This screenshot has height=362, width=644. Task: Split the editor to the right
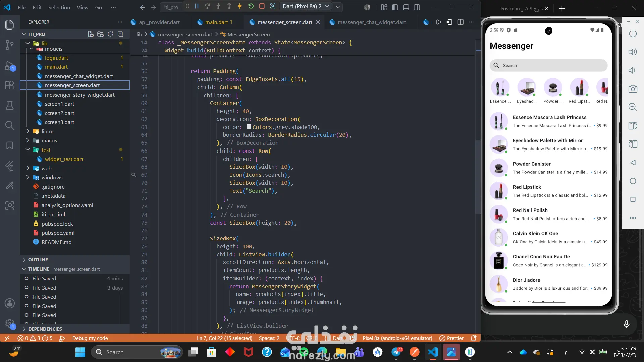click(x=461, y=22)
